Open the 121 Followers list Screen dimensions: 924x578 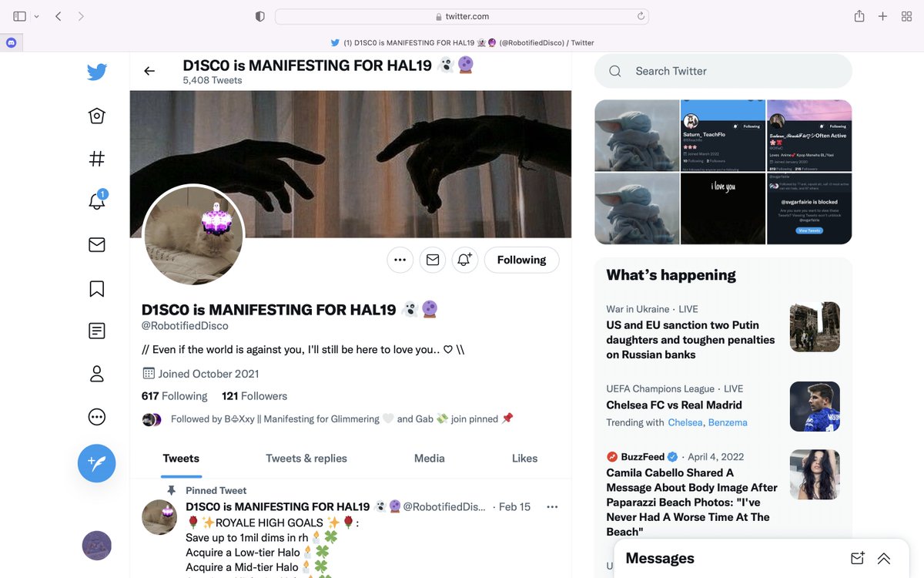click(x=254, y=396)
